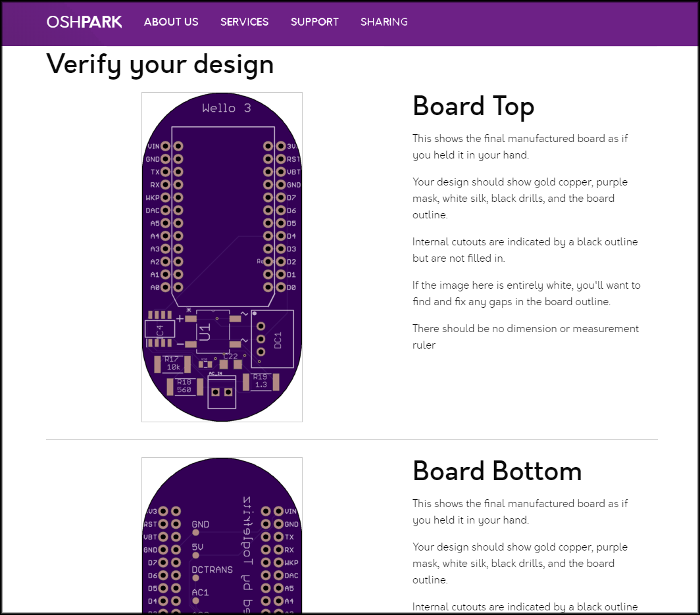Click the DC1 component on Board Top

(272, 338)
